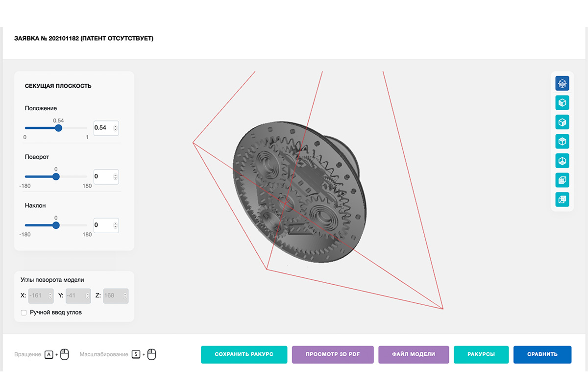Image resolution: width=588 pixels, height=392 pixels.
Task: Click the Положение value field showing 0.54
Action: click(106, 128)
